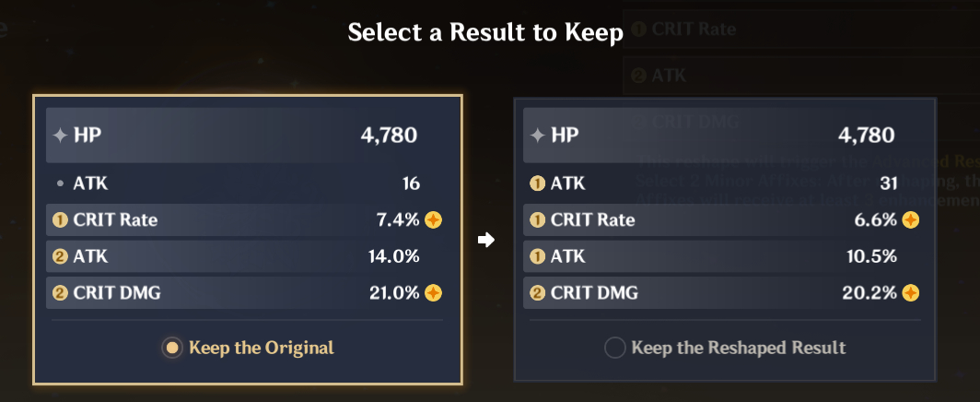
Task: Click the number 2 badge beside ATK 14.0%
Action: [61, 257]
